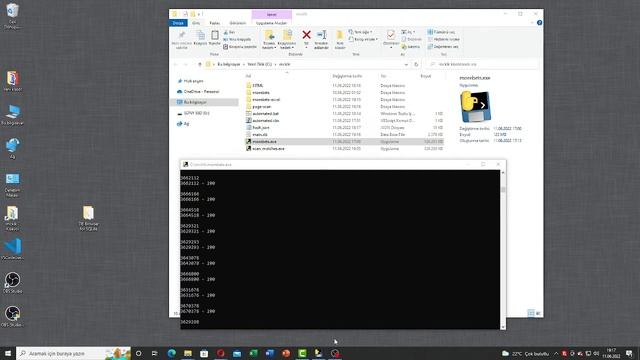Select the DB Browser for SQLite desktop icon
The image size is (640, 360).
[x=89, y=219]
